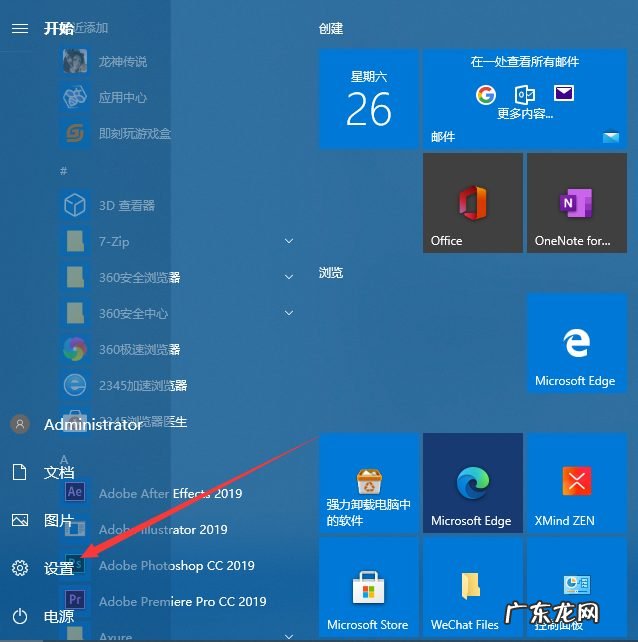Click the 浏览 tile group header

coord(331,272)
